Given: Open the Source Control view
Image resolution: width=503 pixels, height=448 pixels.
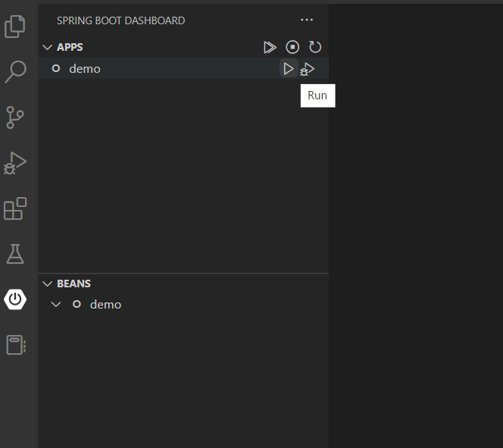Looking at the screenshot, I should (15, 117).
